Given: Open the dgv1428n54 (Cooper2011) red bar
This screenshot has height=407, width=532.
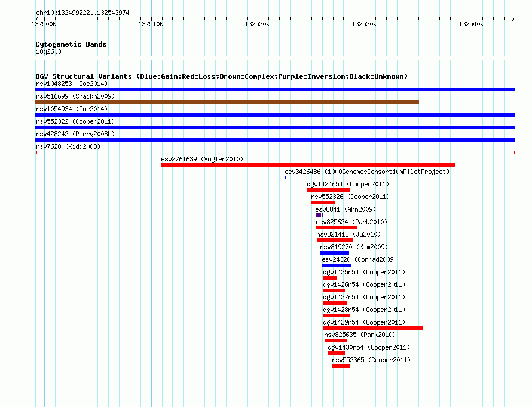Looking at the screenshot, I should (x=337, y=316).
